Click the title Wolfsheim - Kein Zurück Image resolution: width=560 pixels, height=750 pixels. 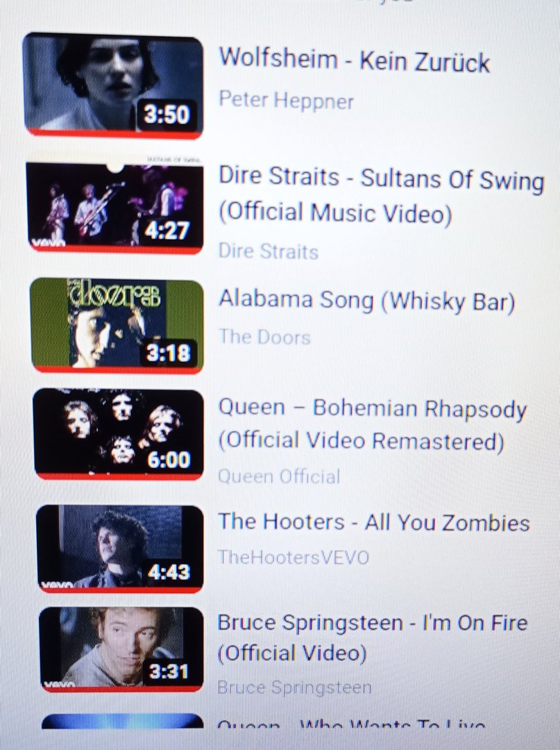point(354,60)
